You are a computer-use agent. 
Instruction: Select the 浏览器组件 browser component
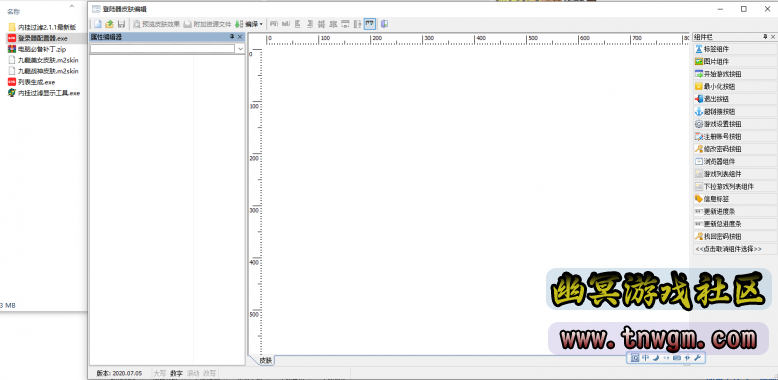click(735, 161)
